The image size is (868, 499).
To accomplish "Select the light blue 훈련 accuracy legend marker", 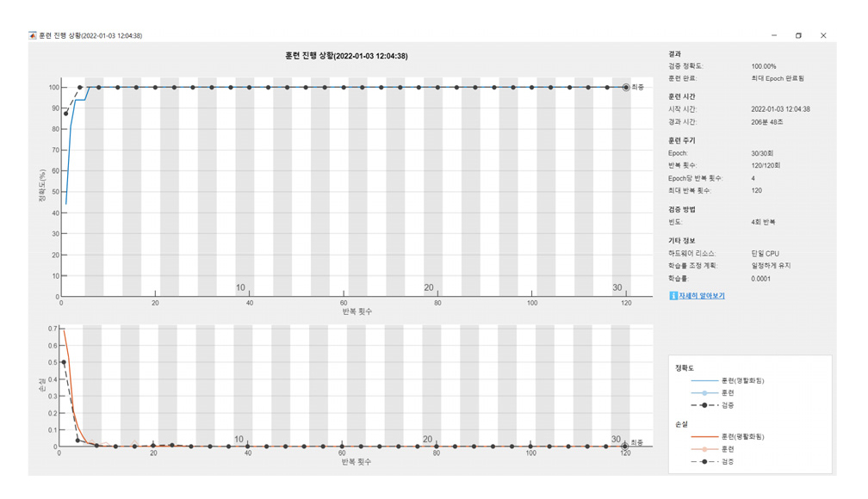I will (704, 392).
